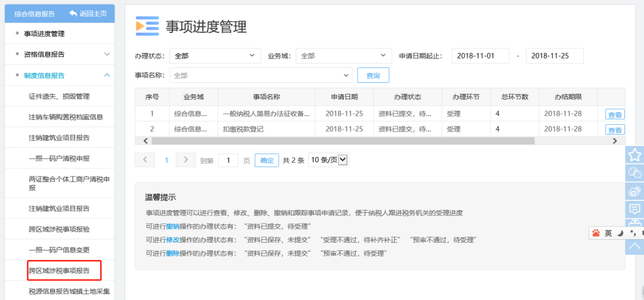Click the page number input box
The height and width of the screenshot is (300, 644).
[x=228, y=160]
